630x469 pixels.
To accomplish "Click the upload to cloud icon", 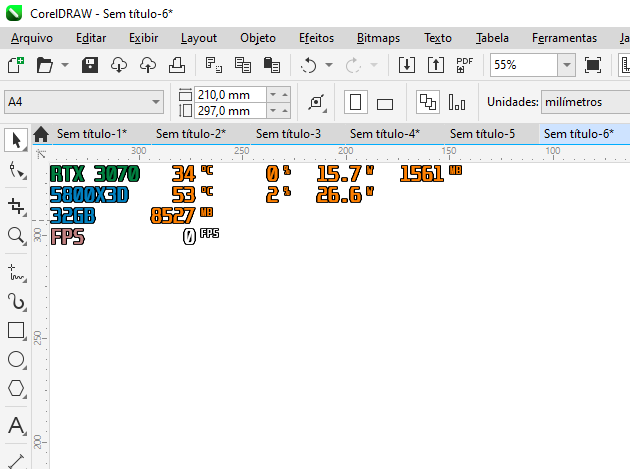I will [x=148, y=65].
